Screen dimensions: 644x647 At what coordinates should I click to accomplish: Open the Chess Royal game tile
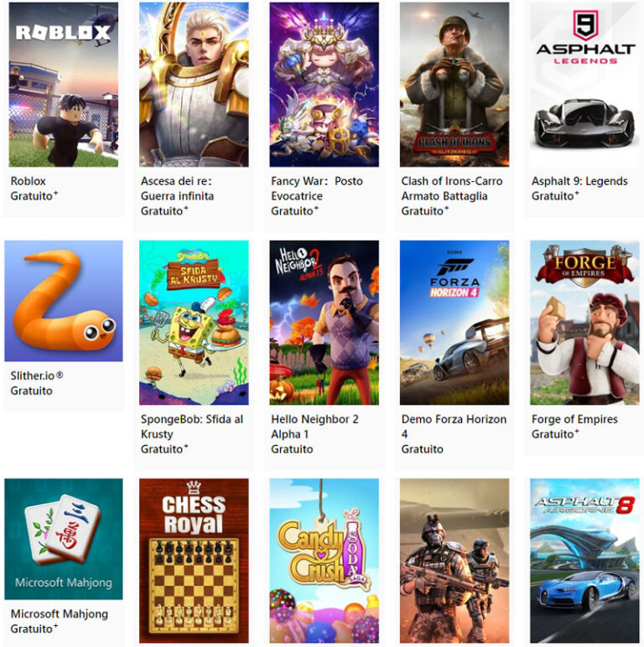click(194, 561)
